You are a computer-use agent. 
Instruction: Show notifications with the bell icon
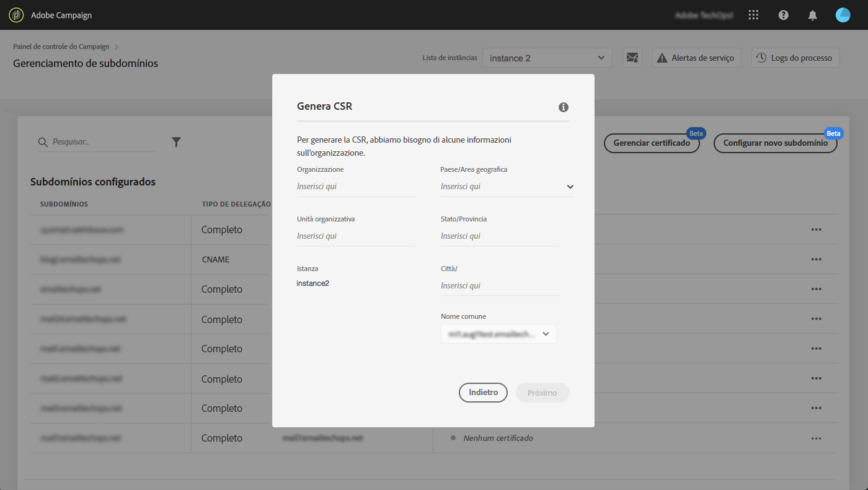click(x=813, y=15)
